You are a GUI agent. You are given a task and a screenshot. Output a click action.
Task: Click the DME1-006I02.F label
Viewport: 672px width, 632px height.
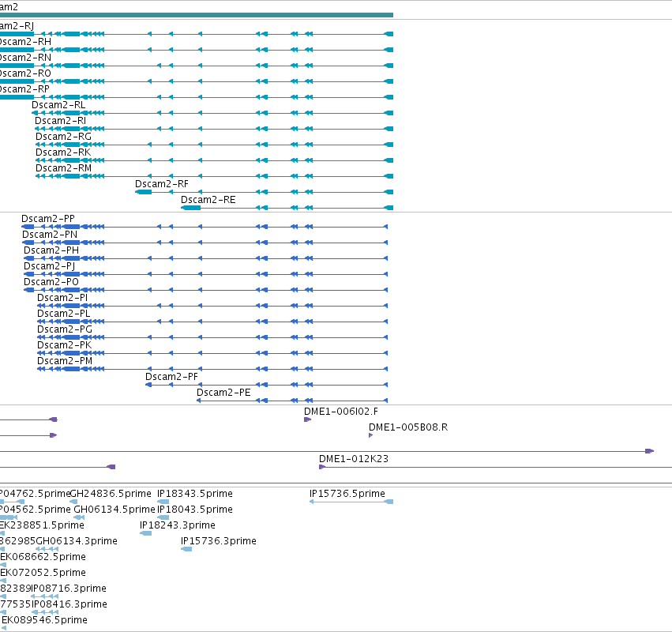pos(340,412)
